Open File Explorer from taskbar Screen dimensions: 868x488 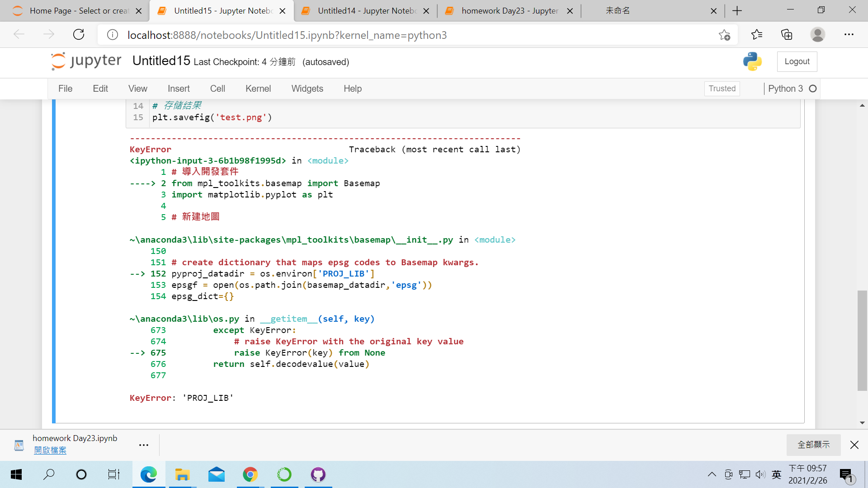[183, 474]
